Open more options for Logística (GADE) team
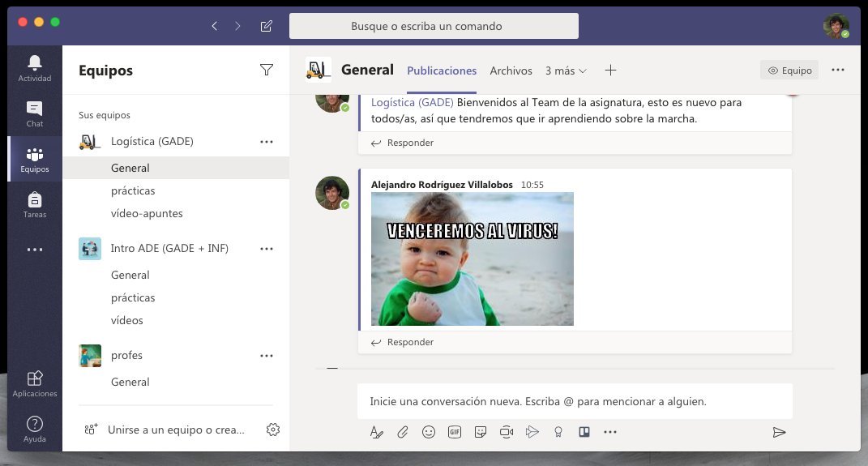Image resolution: width=868 pixels, height=466 pixels. pos(267,142)
